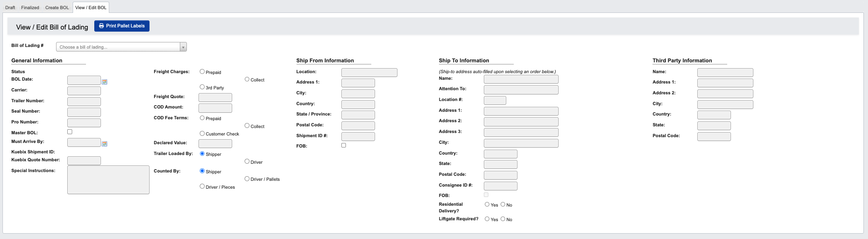Click the Declared Value field

point(215,144)
